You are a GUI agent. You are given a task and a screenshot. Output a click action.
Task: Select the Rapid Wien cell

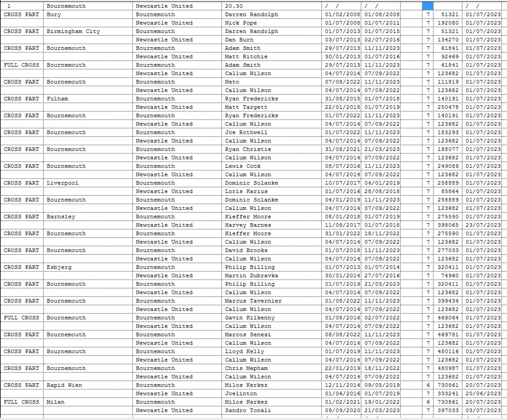(x=88, y=385)
